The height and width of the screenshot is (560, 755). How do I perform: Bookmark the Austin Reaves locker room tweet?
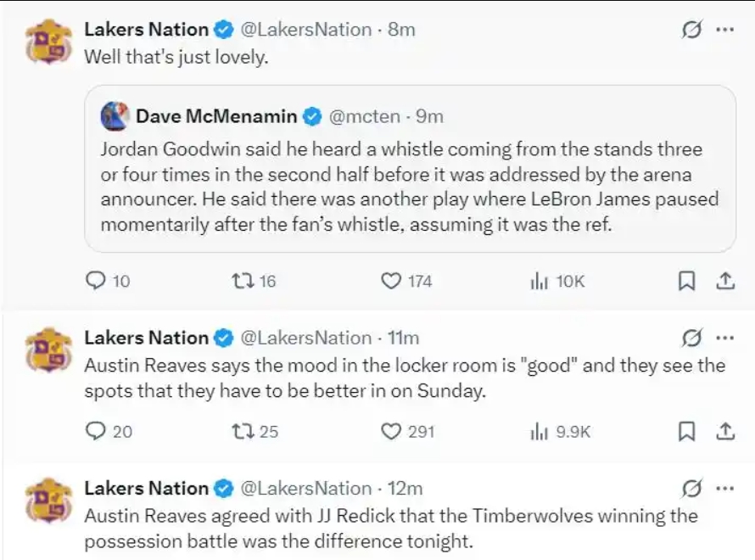(686, 431)
